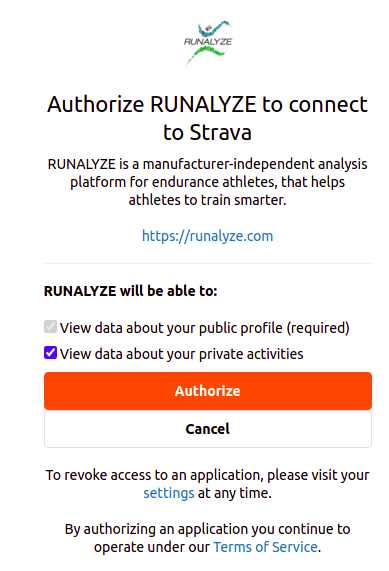Click the '(required)' text next to public profile

pos(318,328)
